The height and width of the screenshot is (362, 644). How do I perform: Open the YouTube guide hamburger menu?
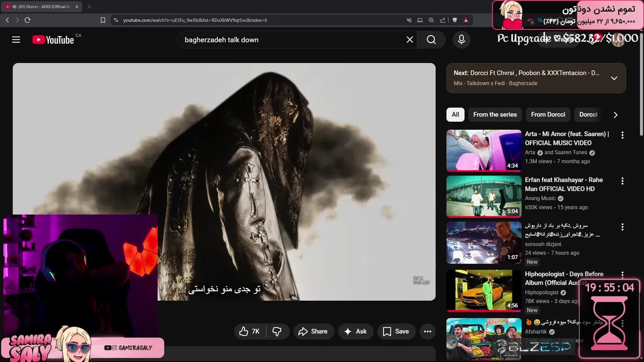(16, 40)
